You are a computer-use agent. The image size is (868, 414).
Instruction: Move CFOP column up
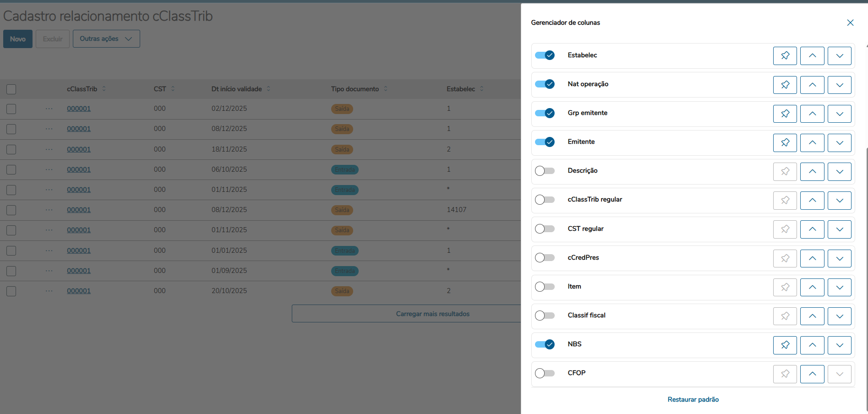click(812, 374)
